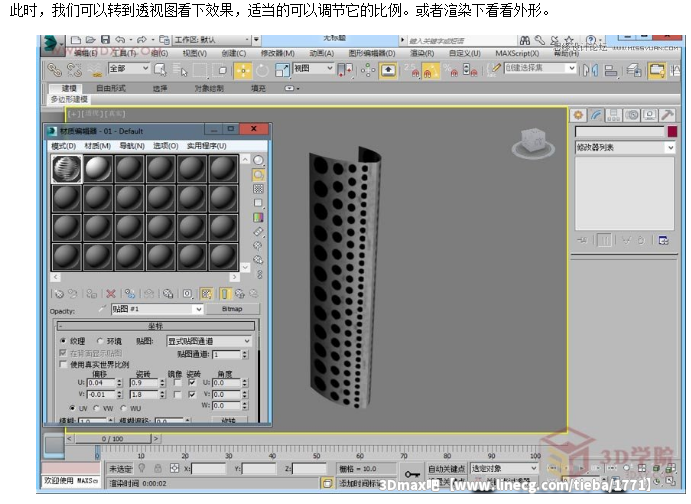Click the Mirror tool icon

click(590, 70)
